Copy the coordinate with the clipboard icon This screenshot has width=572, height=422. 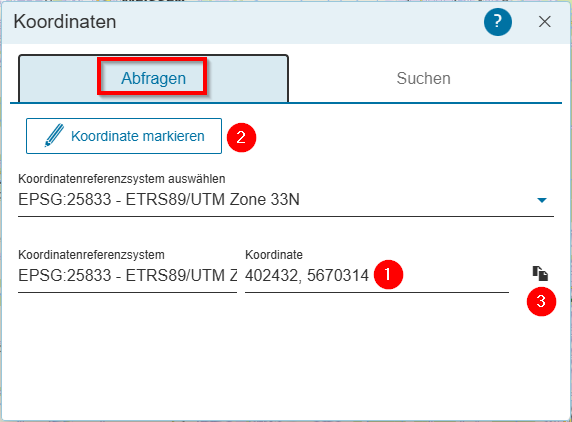coord(540,273)
